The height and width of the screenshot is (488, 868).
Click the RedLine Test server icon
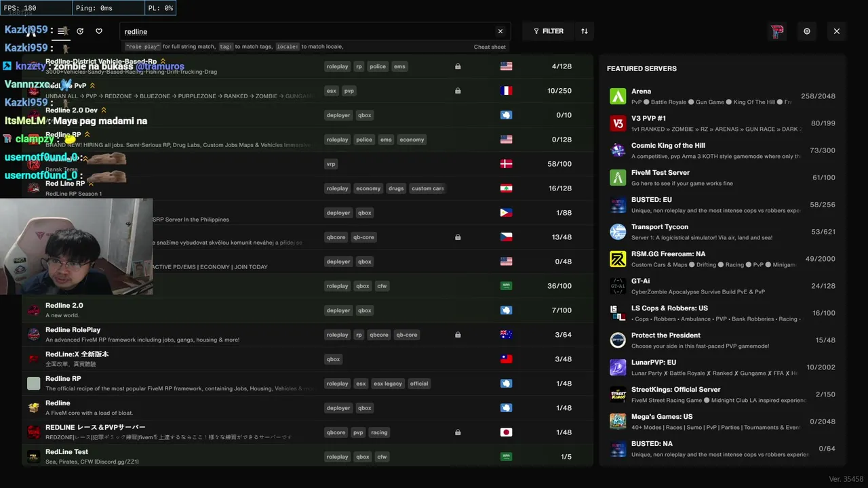pos(33,457)
